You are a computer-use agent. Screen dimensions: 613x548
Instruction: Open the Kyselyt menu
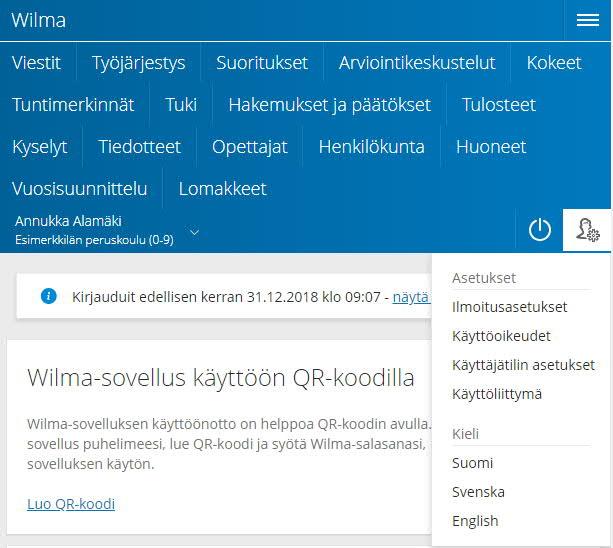tap(39, 147)
